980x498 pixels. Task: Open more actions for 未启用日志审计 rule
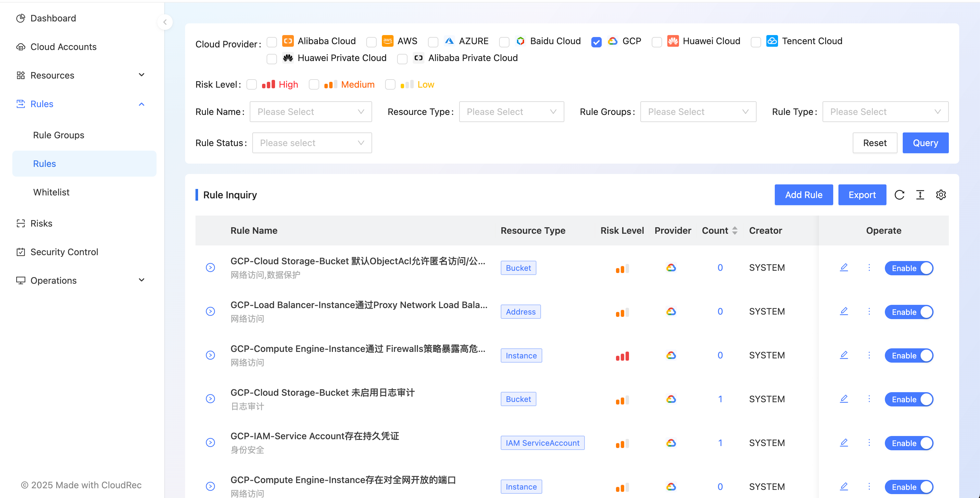click(869, 399)
